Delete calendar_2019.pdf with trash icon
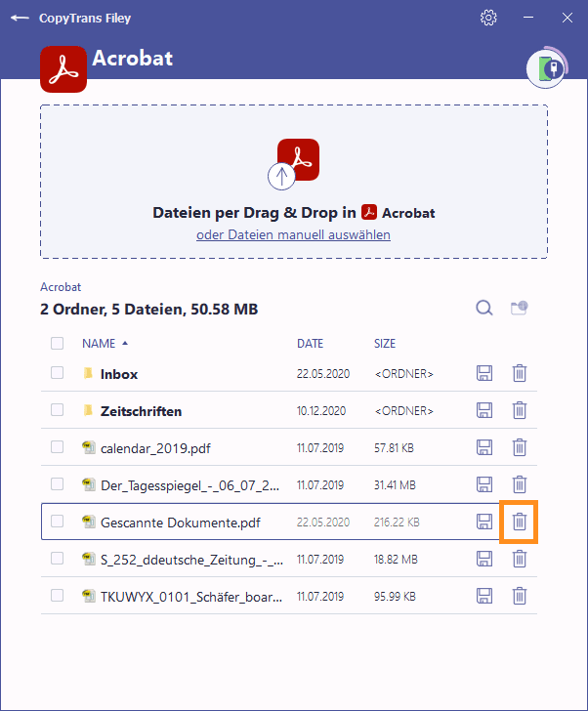Image resolution: width=588 pixels, height=711 pixels. pyautogui.click(x=520, y=447)
